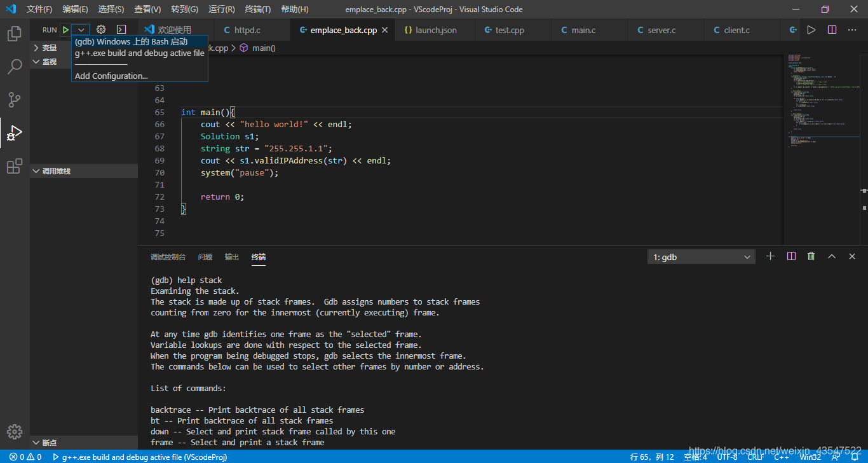
Task: Open the Run and Debug view
Action: pyautogui.click(x=14, y=133)
